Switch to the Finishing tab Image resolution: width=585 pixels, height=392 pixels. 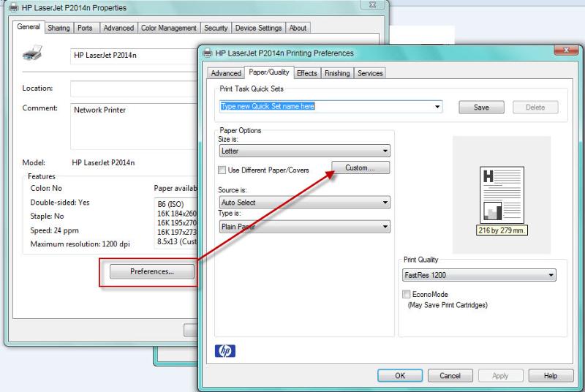(337, 73)
